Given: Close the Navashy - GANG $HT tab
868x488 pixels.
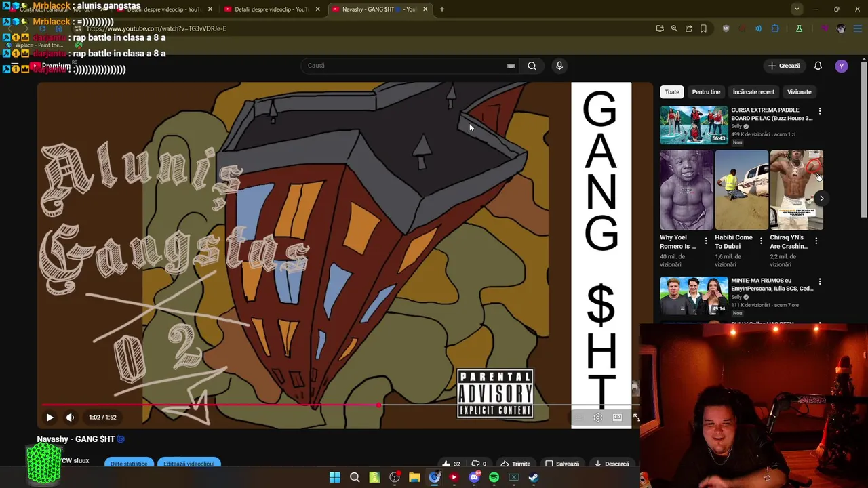Looking at the screenshot, I should coord(425,9).
